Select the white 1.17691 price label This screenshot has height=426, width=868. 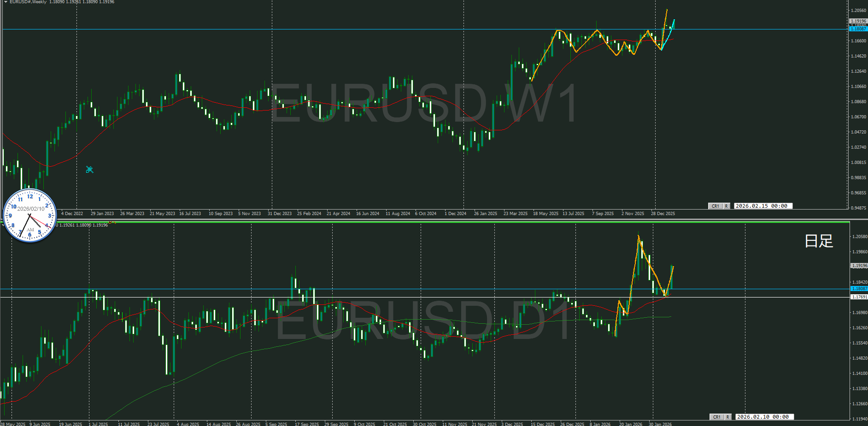pyautogui.click(x=858, y=297)
